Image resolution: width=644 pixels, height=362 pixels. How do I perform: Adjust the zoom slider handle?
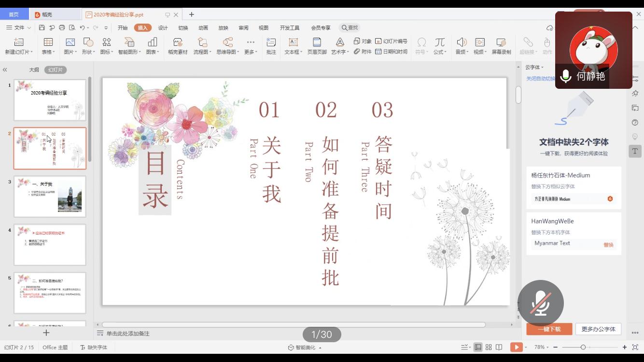coord(583,347)
